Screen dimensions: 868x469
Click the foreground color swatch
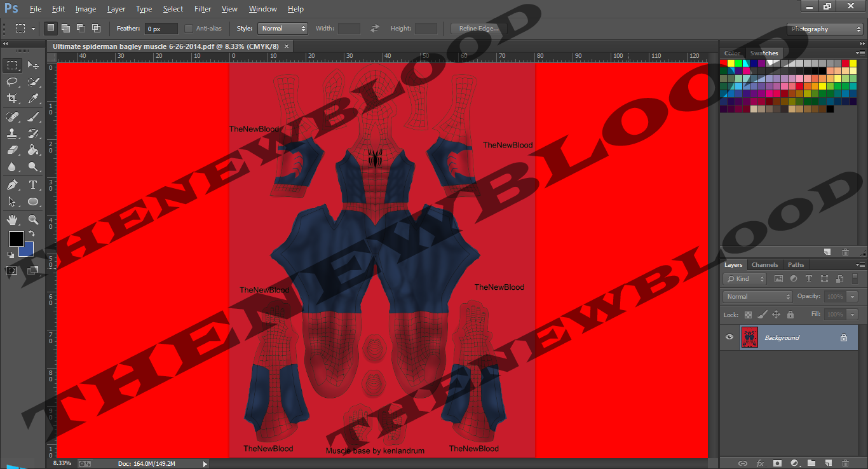[x=16, y=239]
